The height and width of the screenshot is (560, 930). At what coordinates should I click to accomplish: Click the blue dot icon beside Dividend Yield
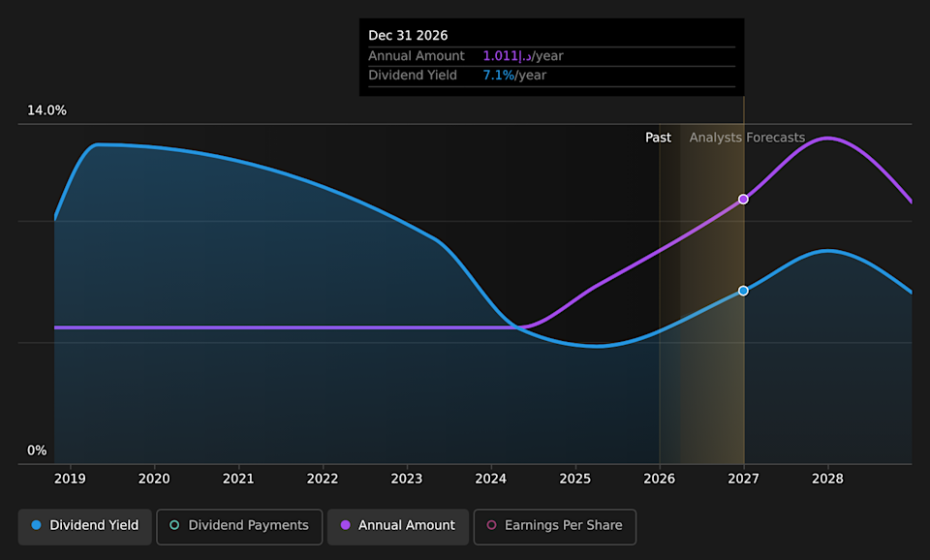(x=36, y=526)
